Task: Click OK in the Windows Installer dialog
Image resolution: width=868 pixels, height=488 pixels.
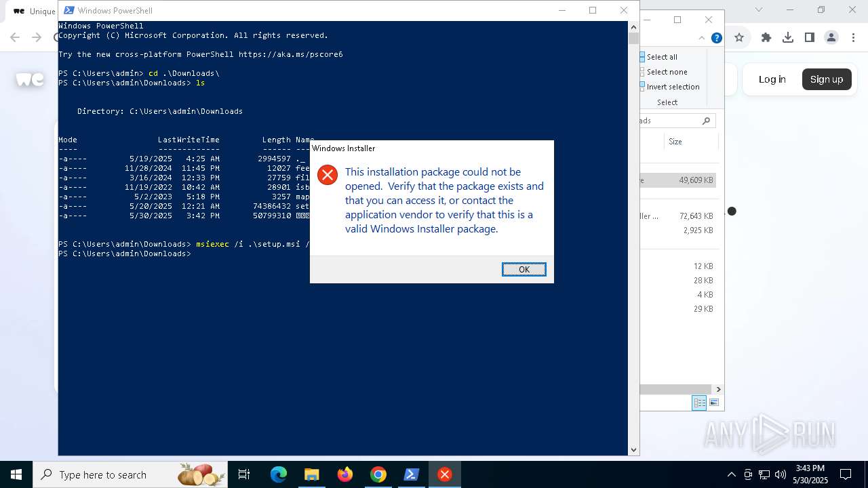Action: coord(524,269)
